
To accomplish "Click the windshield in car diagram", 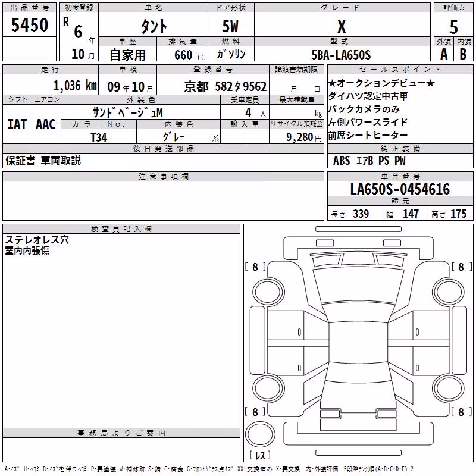I will (358, 286).
